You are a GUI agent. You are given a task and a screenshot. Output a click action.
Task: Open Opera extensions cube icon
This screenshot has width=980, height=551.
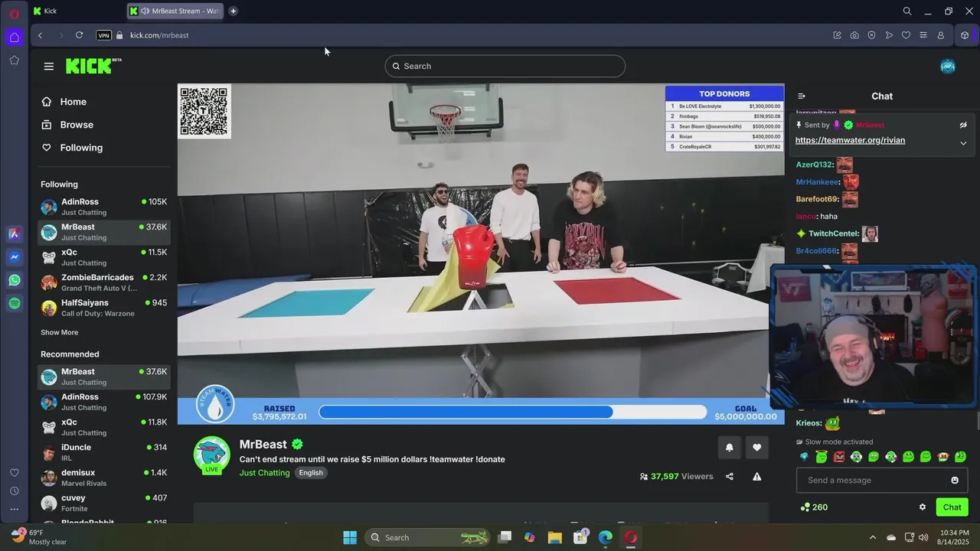click(965, 35)
